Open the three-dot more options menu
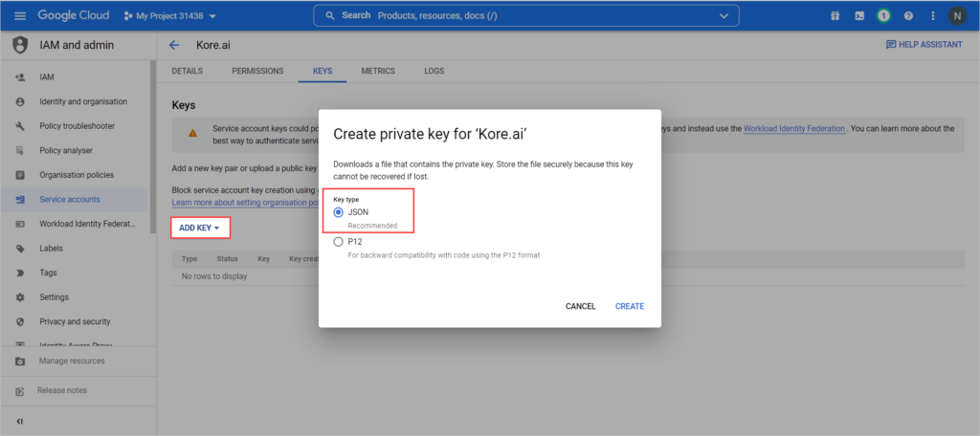The height and width of the screenshot is (436, 980). [932, 16]
